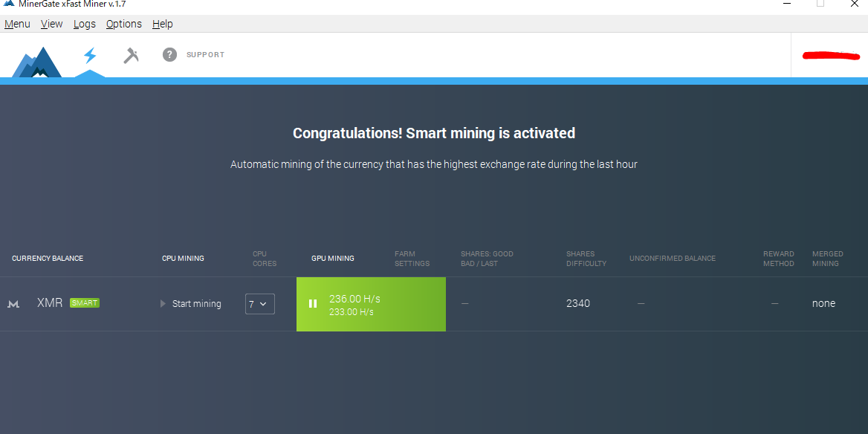Click the Monero XMR coin icon
This screenshot has height=434, width=868.
pos(14,304)
